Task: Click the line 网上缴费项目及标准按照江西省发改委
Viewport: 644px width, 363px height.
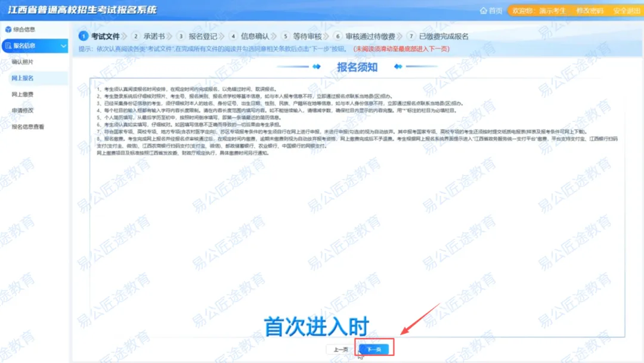Action: 183,153
